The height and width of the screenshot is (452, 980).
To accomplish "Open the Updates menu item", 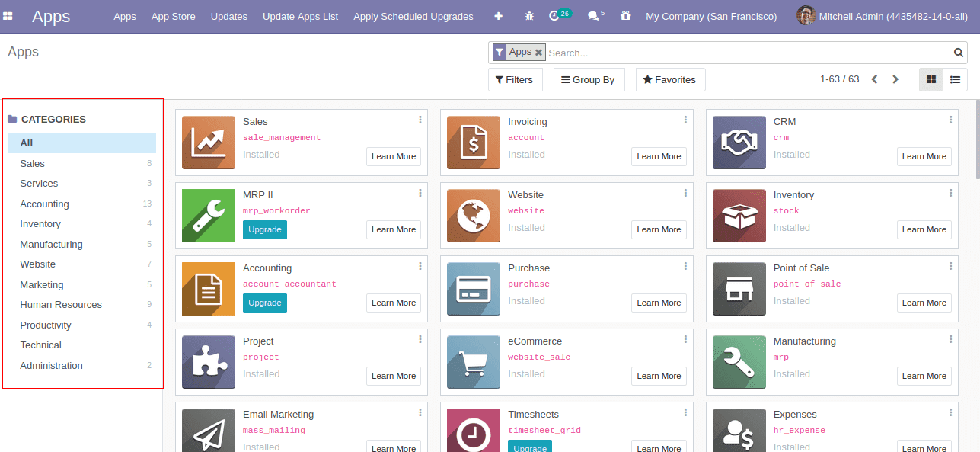I will tap(228, 15).
